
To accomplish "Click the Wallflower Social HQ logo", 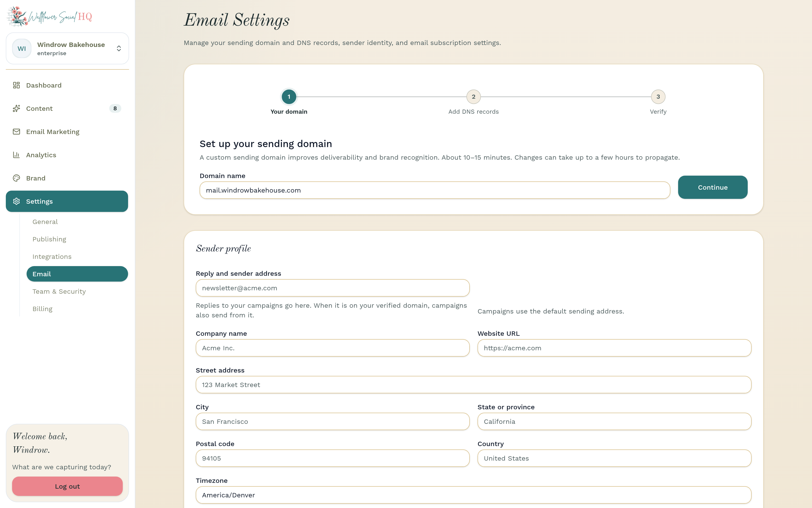I will (50, 16).
